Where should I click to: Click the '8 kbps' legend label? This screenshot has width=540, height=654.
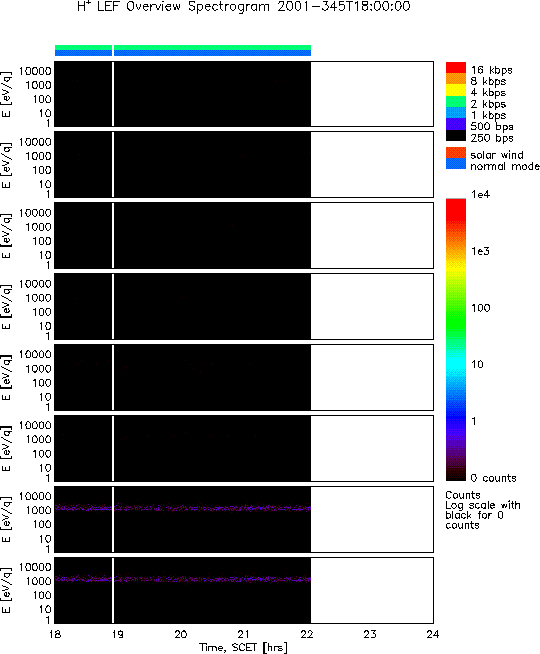click(488, 81)
